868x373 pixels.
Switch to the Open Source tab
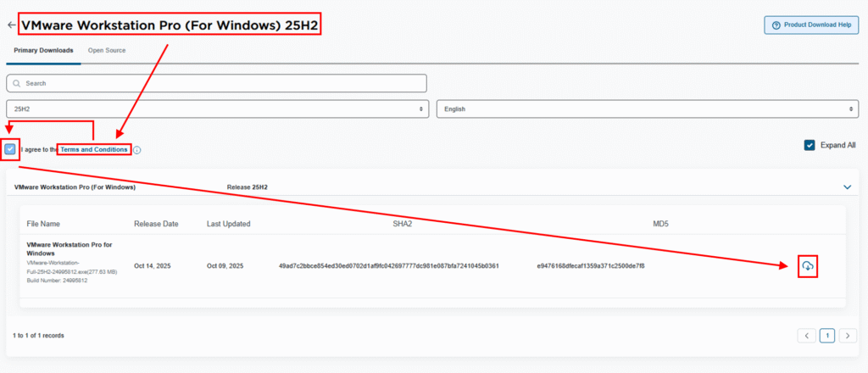click(107, 51)
